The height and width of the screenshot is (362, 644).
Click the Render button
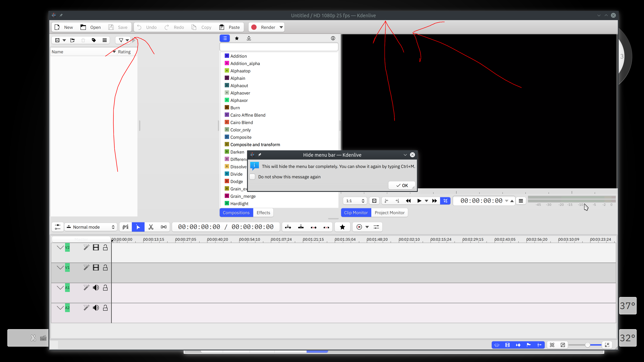point(263,27)
